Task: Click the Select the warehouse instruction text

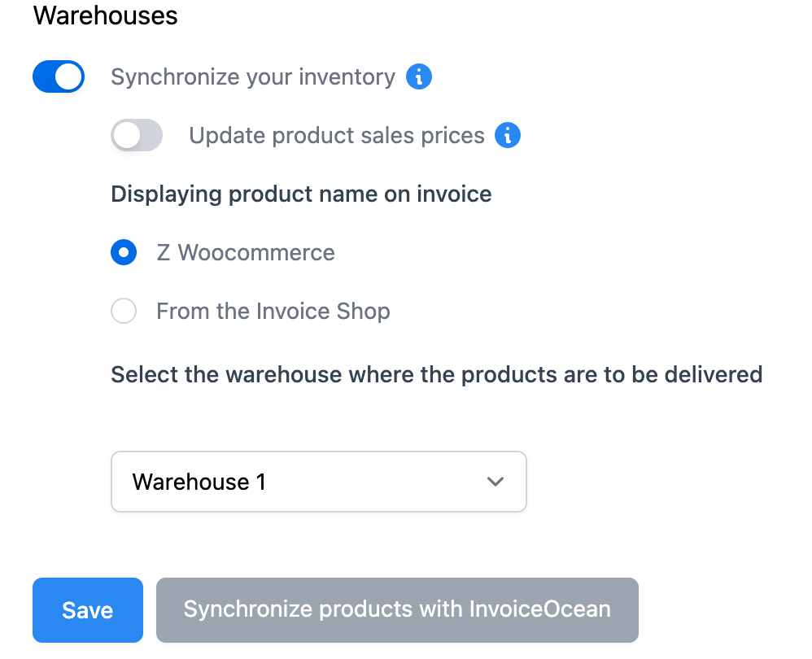Action: tap(436, 374)
